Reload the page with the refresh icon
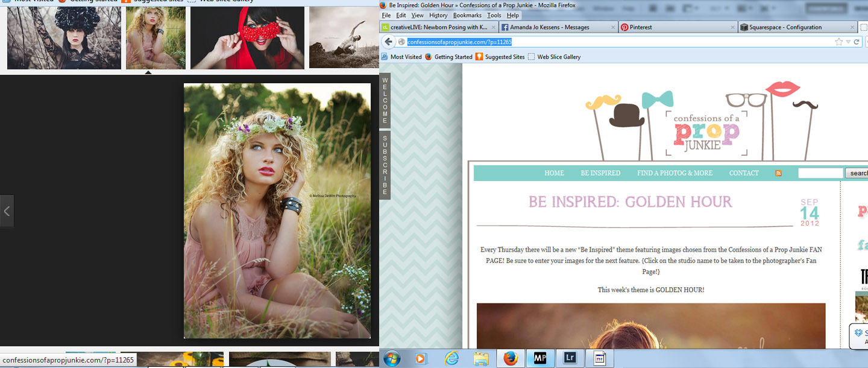Viewport: 868px width, 368px height. pyautogui.click(x=857, y=42)
